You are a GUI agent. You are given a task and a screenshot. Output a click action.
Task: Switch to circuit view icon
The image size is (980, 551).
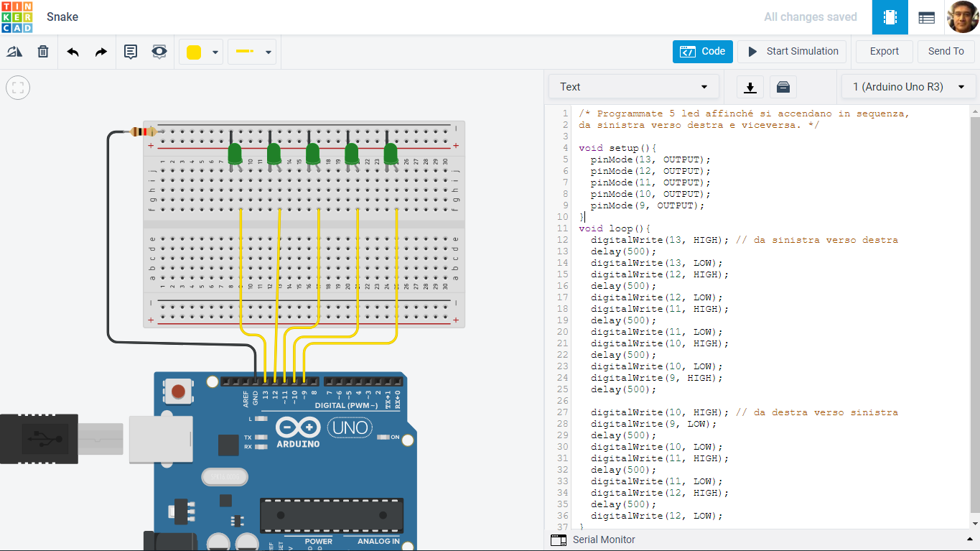click(x=890, y=17)
